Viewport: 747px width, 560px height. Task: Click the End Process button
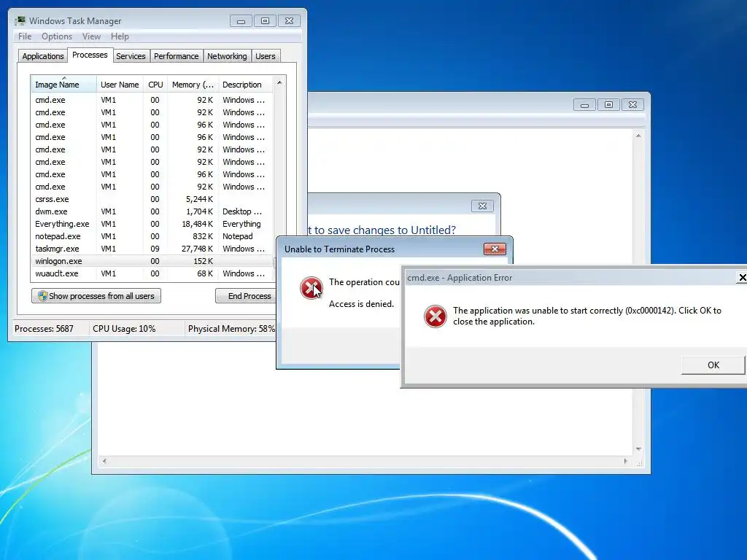(246, 296)
